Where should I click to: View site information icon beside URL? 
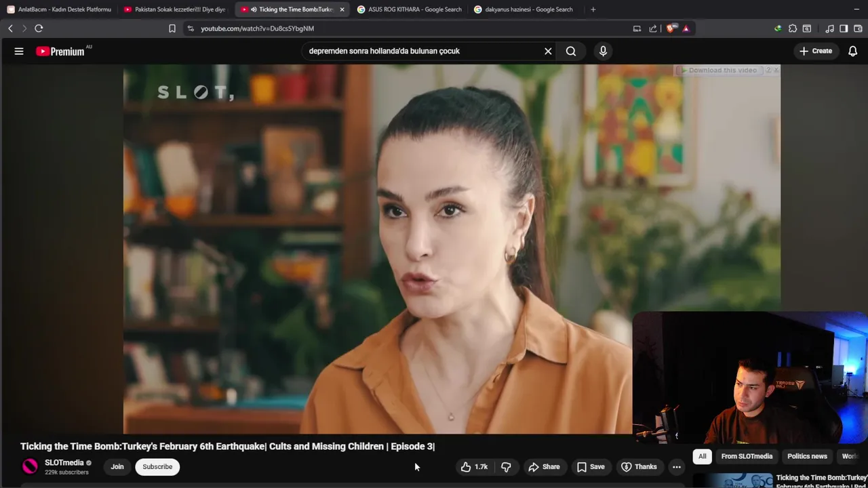pos(191,28)
